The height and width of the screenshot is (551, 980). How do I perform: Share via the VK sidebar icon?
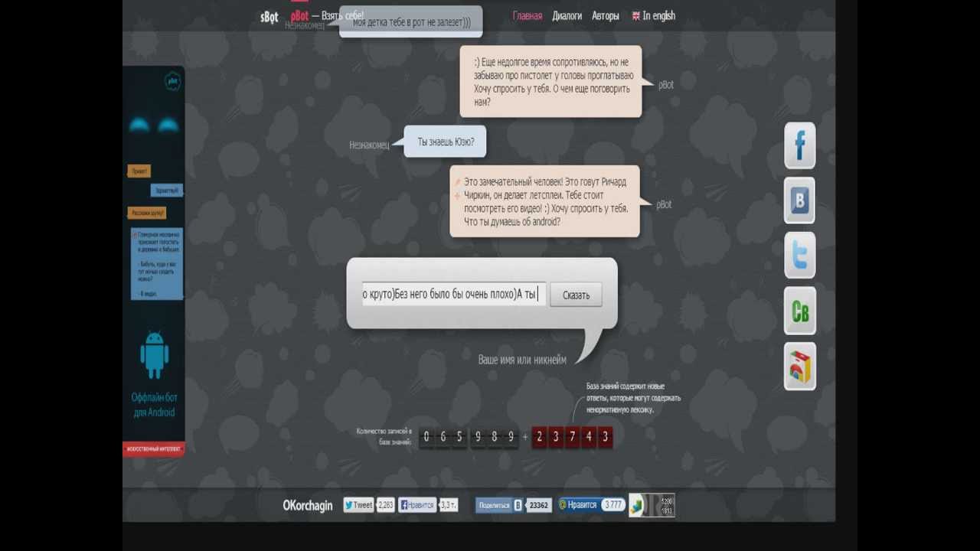coord(800,201)
